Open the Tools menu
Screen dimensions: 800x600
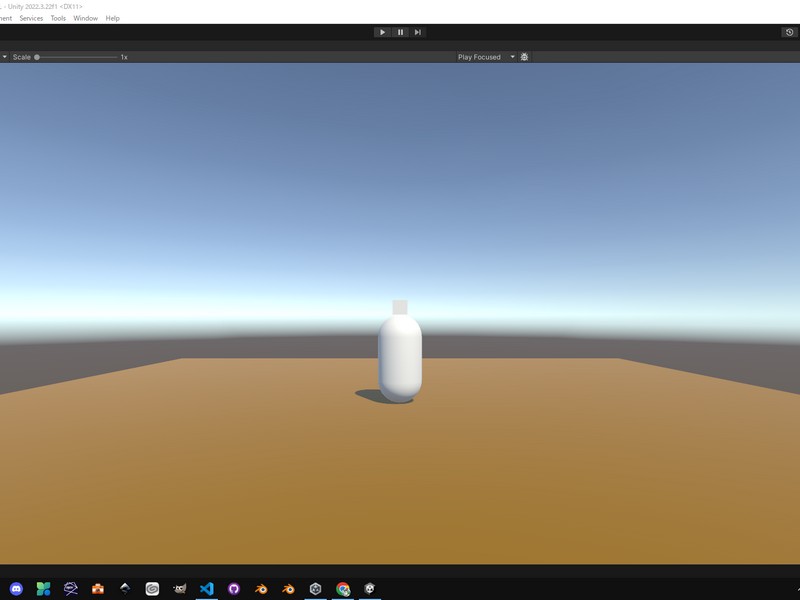(58, 18)
